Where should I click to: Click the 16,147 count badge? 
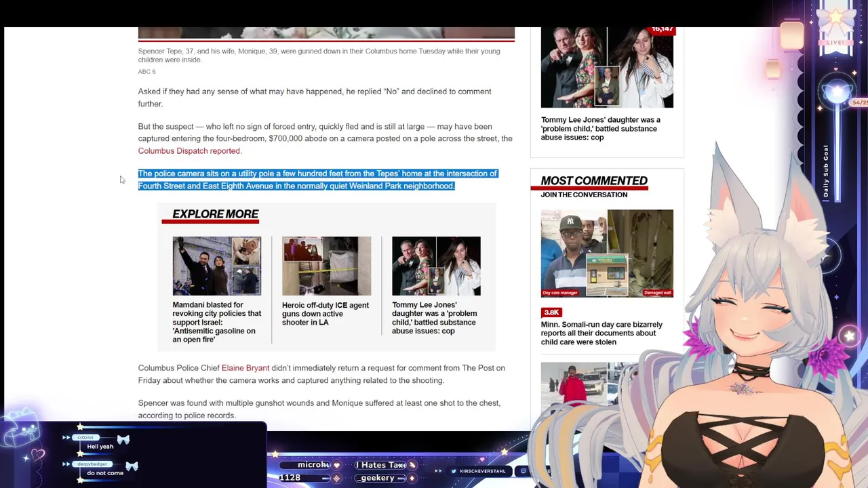(x=662, y=30)
